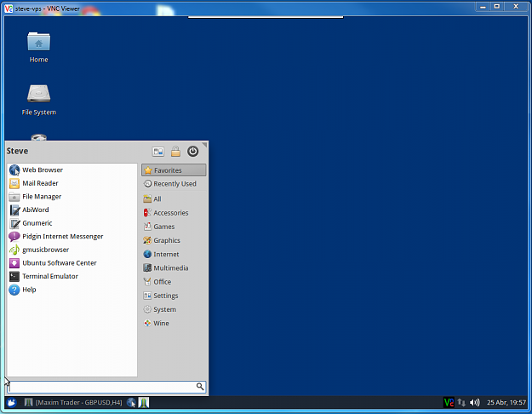Image resolution: width=532 pixels, height=414 pixels.
Task: Click the menu resize grip corner
Action: pos(204,145)
